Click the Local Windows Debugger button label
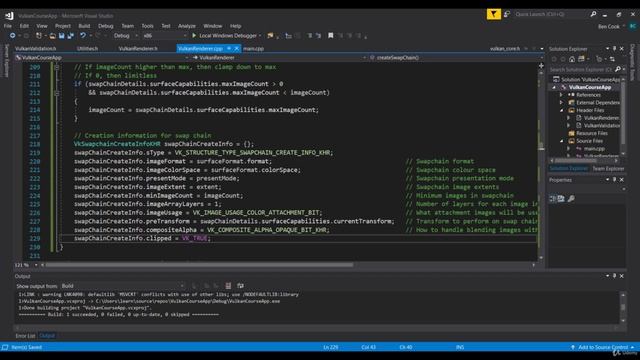Viewport: 640px width, 360px height. click(x=228, y=36)
